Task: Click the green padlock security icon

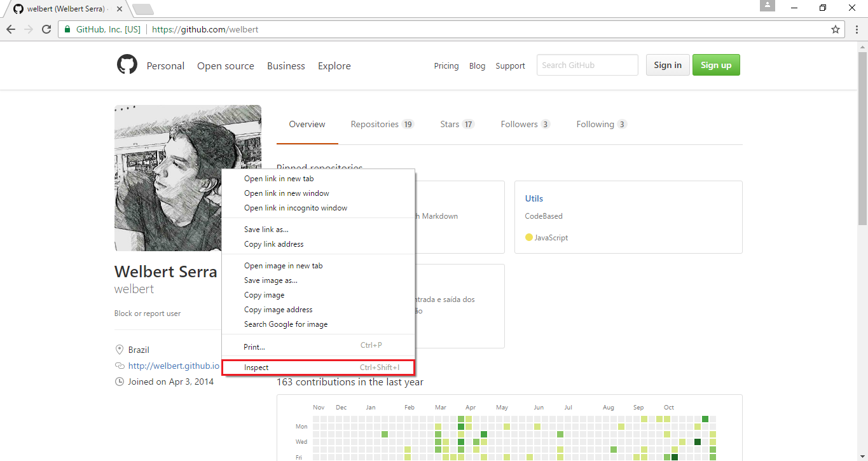Action: click(68, 29)
